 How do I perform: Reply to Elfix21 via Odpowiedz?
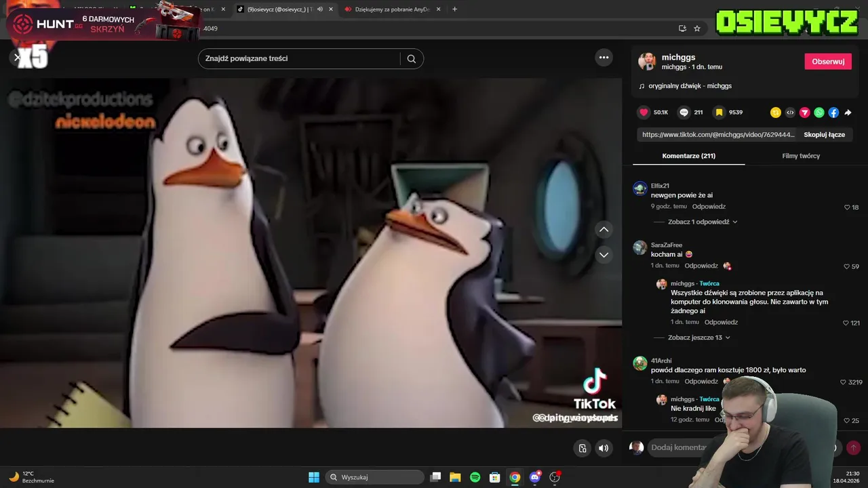coord(709,207)
